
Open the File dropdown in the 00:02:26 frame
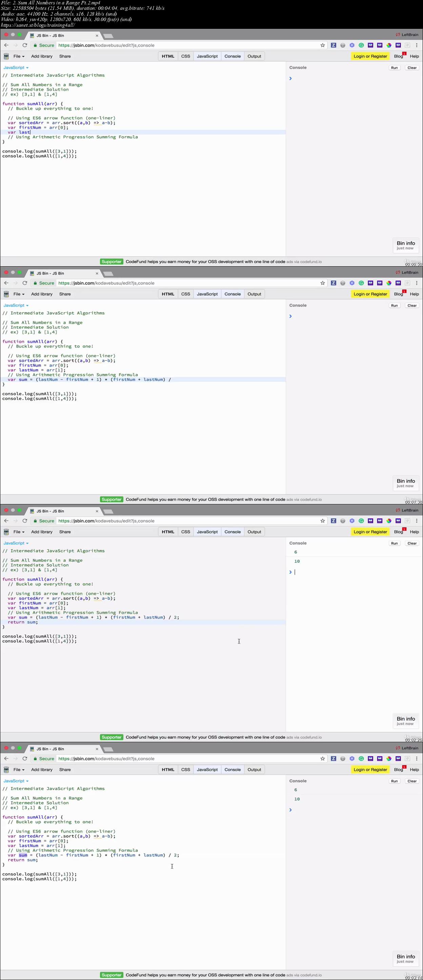(19, 532)
